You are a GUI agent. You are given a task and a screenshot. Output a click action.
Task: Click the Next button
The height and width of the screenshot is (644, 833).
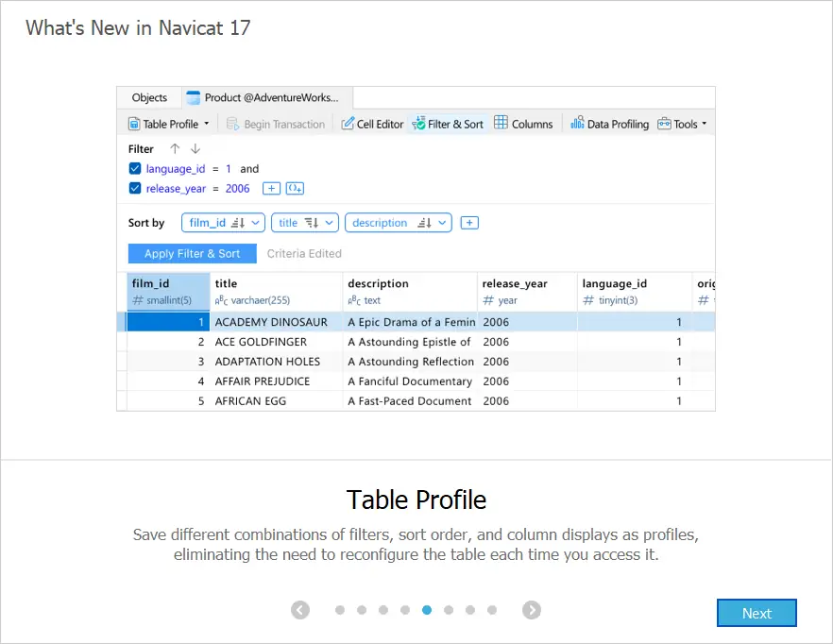[x=756, y=613]
